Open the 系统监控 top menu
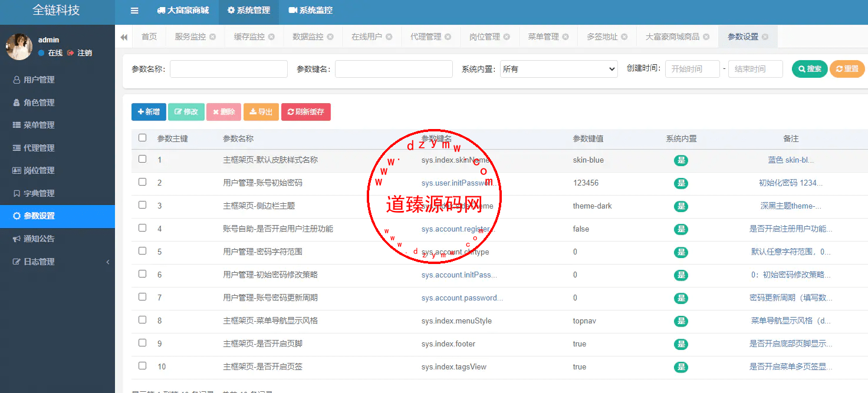Viewport: 868px width, 393px height. (x=311, y=11)
